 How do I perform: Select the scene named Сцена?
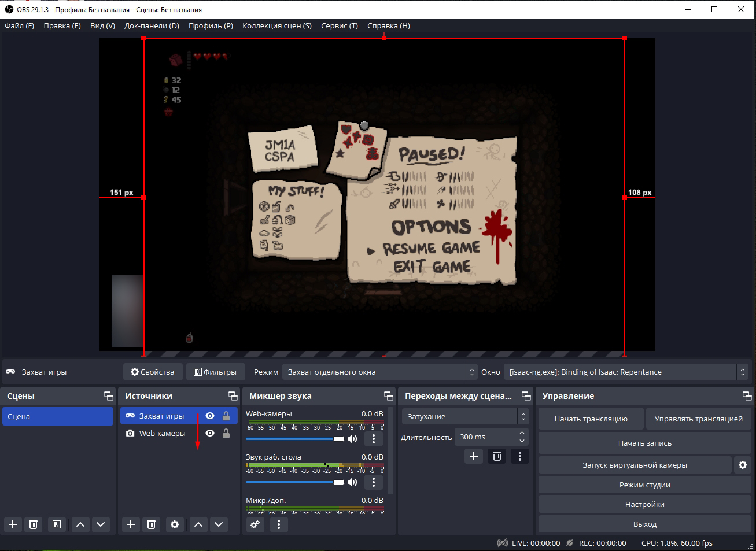point(58,416)
